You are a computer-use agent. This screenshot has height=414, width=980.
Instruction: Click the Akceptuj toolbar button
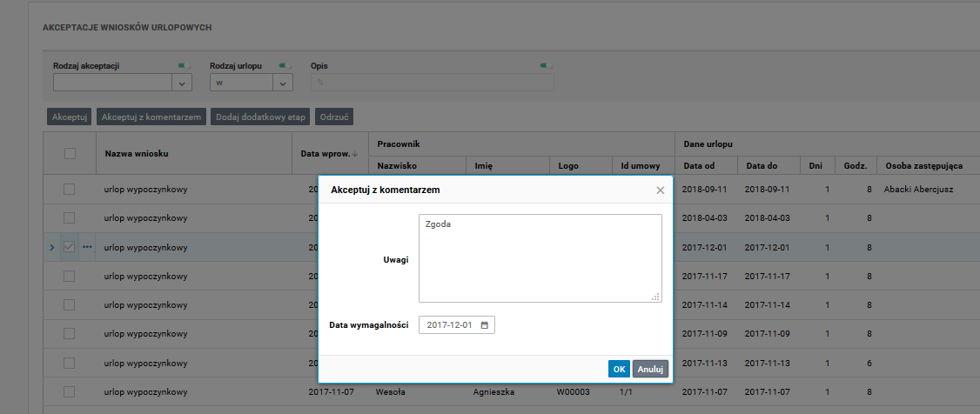(x=69, y=117)
